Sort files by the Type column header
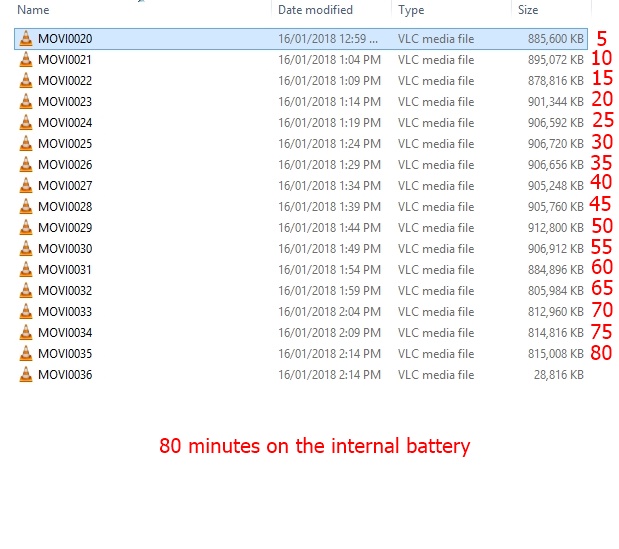 pyautogui.click(x=411, y=9)
